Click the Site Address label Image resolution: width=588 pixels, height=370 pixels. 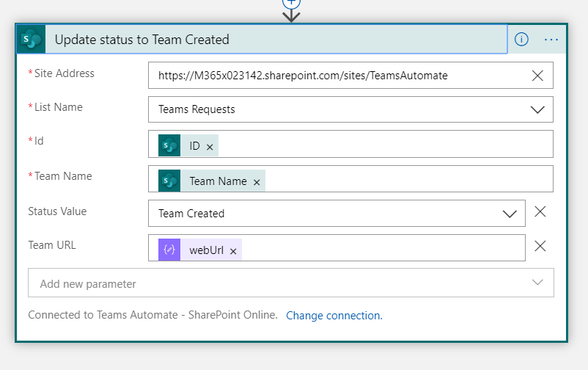pos(64,73)
